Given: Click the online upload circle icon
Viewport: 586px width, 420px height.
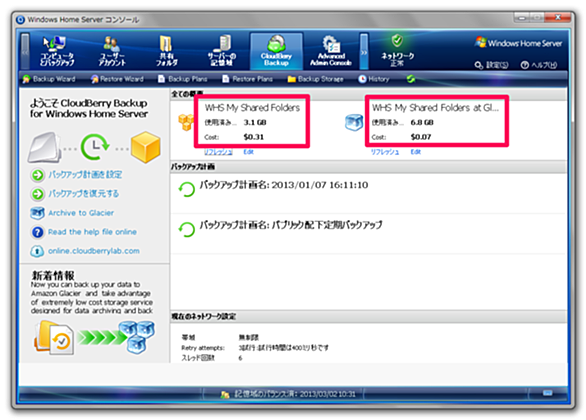Looking at the screenshot, I should pyautogui.click(x=37, y=251).
